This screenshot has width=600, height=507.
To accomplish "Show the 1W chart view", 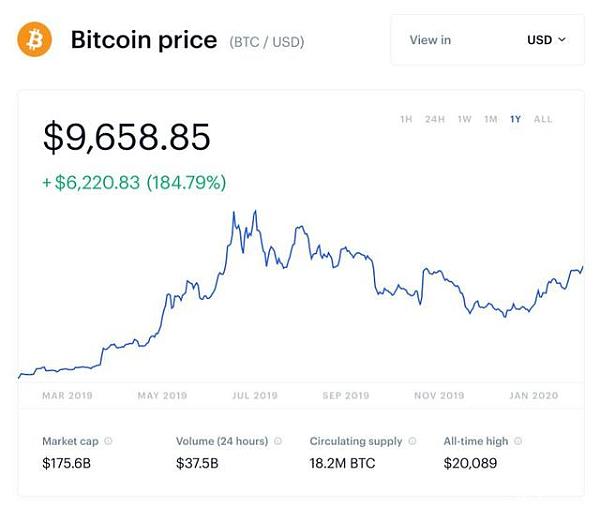I will click(464, 119).
